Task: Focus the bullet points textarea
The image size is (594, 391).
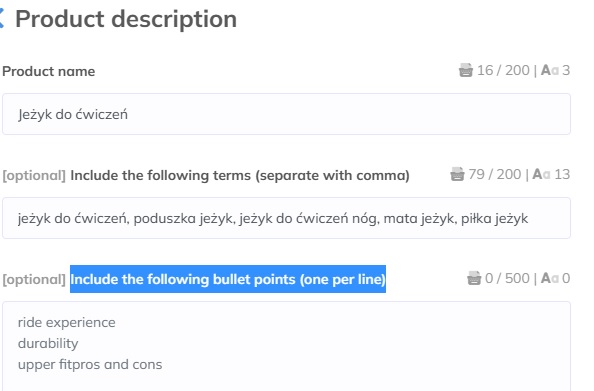Action: [286, 346]
